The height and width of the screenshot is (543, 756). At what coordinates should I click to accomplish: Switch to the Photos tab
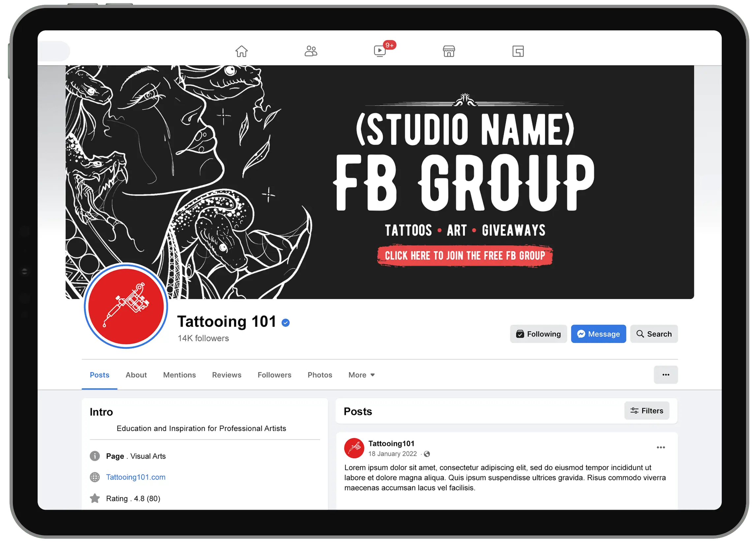coord(320,375)
